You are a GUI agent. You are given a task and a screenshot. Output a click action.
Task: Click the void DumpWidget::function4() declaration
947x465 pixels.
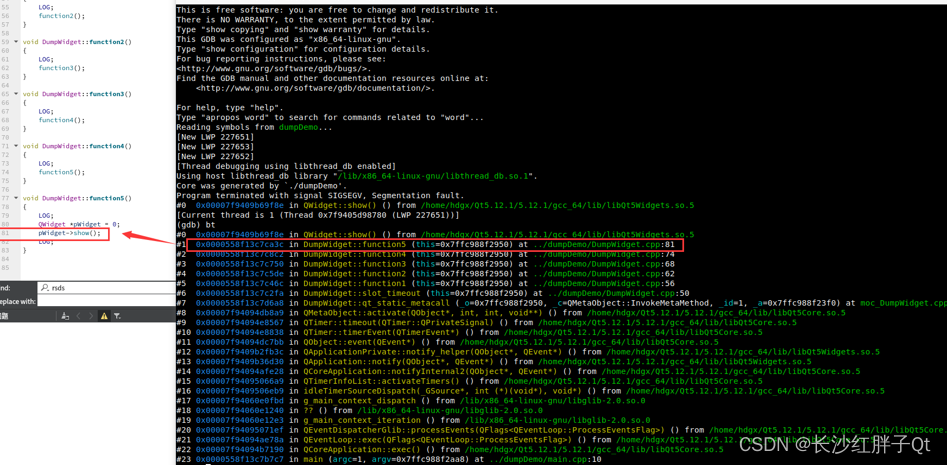(77, 146)
